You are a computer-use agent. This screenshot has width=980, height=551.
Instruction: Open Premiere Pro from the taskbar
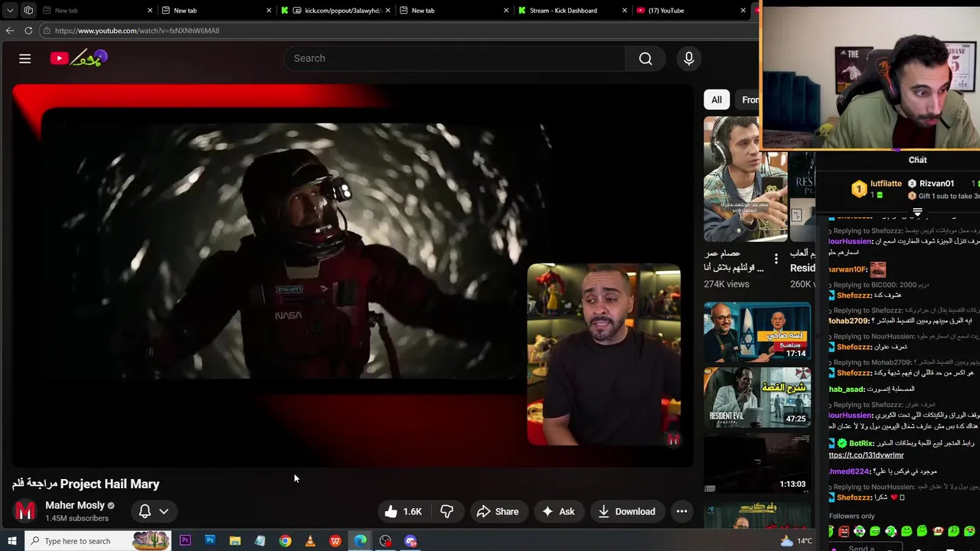point(185,541)
